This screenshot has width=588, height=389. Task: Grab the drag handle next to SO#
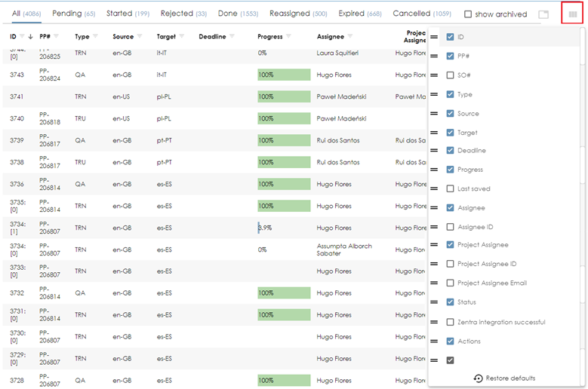point(434,75)
